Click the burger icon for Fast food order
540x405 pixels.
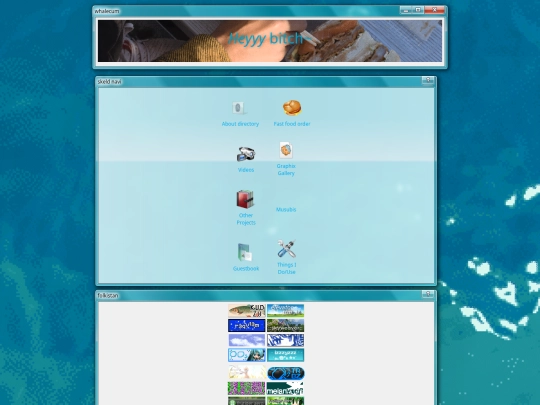[x=292, y=108]
